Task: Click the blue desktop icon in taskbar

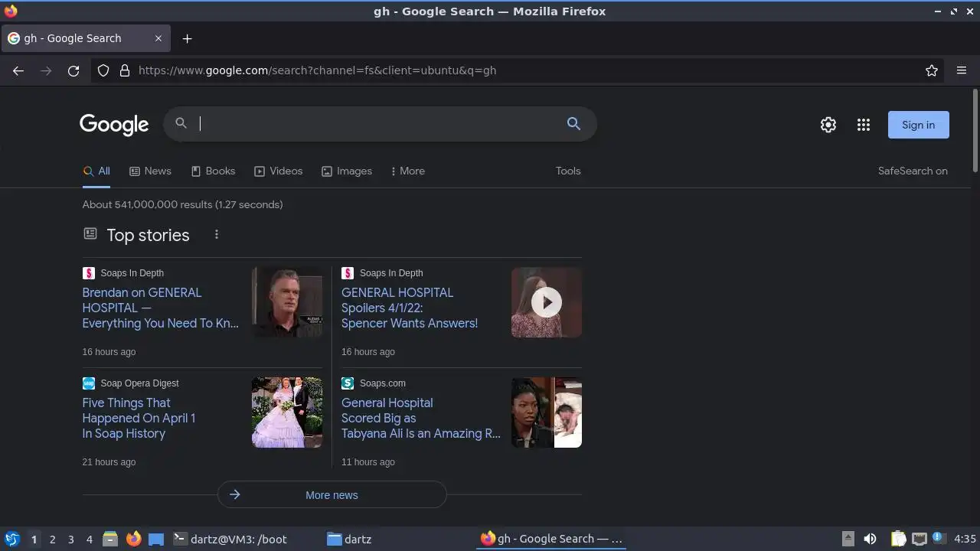Action: (x=156, y=539)
